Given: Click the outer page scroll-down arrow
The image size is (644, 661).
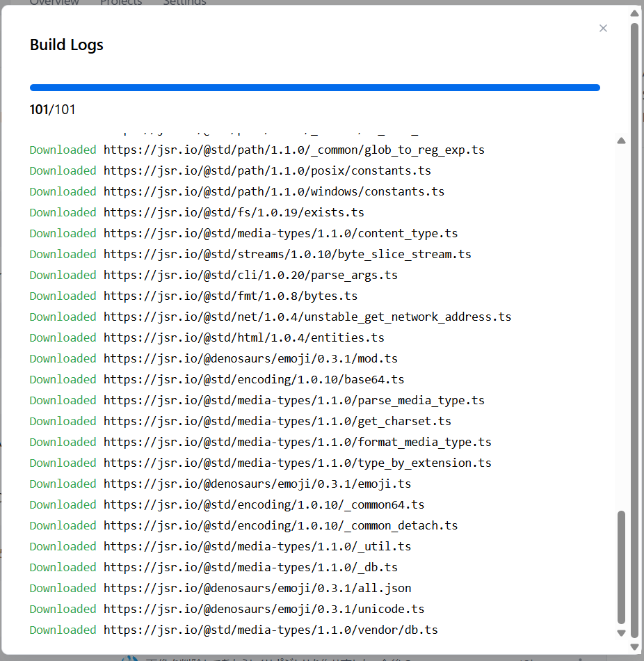Looking at the screenshot, I should point(634,647).
